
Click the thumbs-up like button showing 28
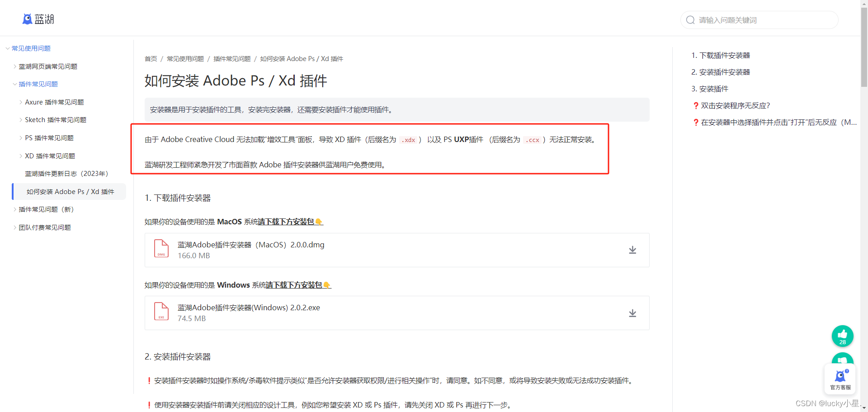coord(843,336)
